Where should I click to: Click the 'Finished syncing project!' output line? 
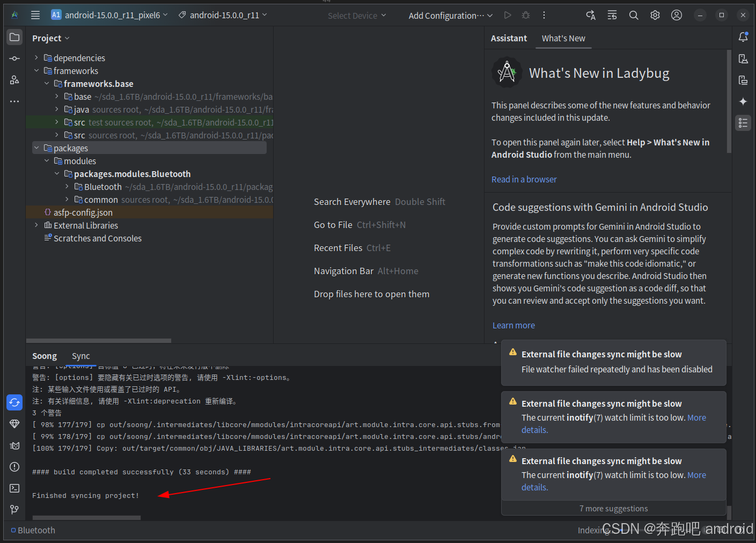pyautogui.click(x=86, y=496)
